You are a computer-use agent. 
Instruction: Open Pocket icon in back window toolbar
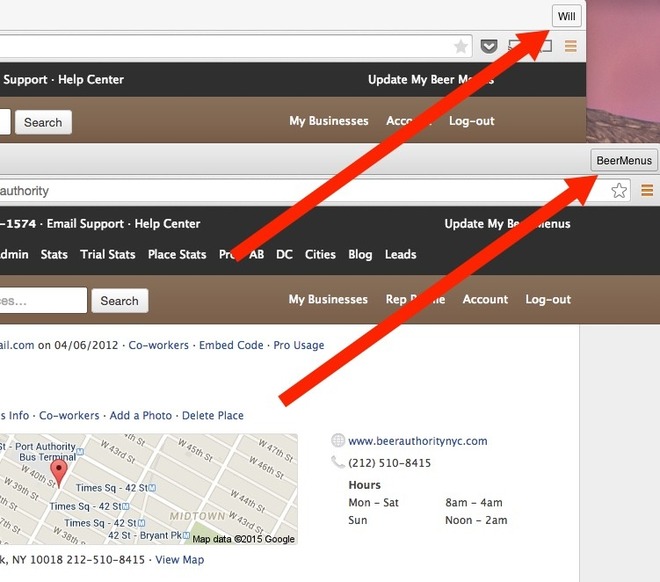click(x=489, y=46)
